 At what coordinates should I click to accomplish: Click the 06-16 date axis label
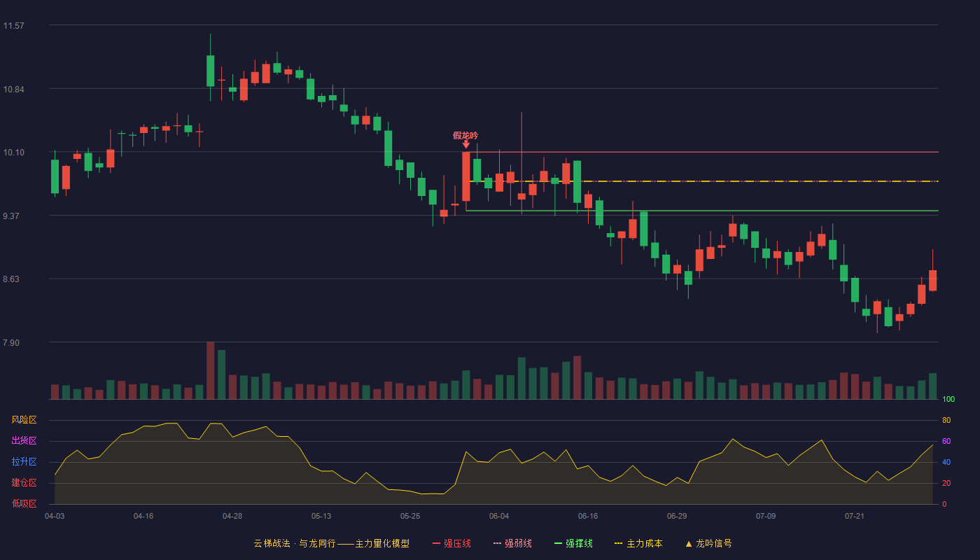click(588, 516)
